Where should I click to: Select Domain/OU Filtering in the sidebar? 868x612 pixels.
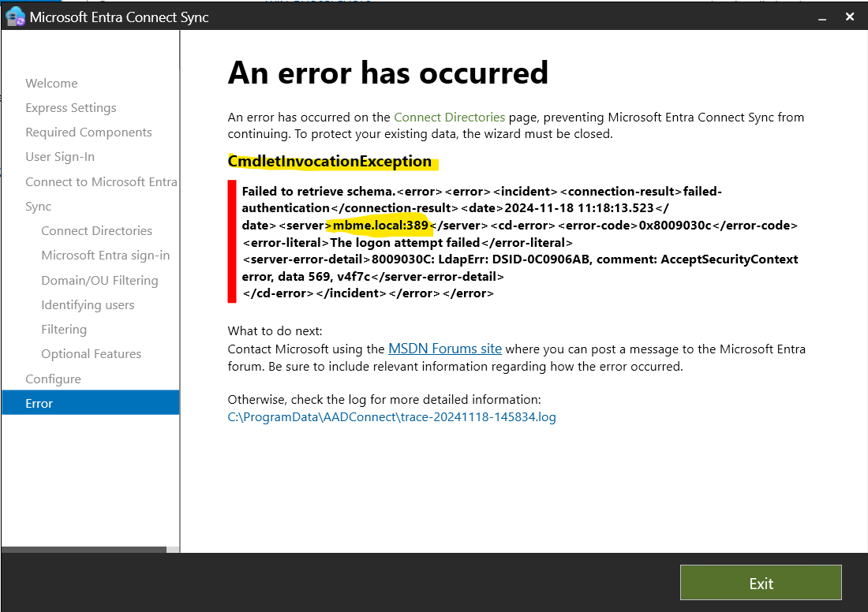coord(99,281)
